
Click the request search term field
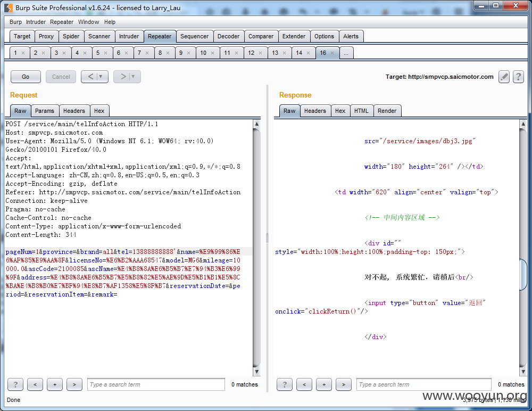[x=156, y=384]
